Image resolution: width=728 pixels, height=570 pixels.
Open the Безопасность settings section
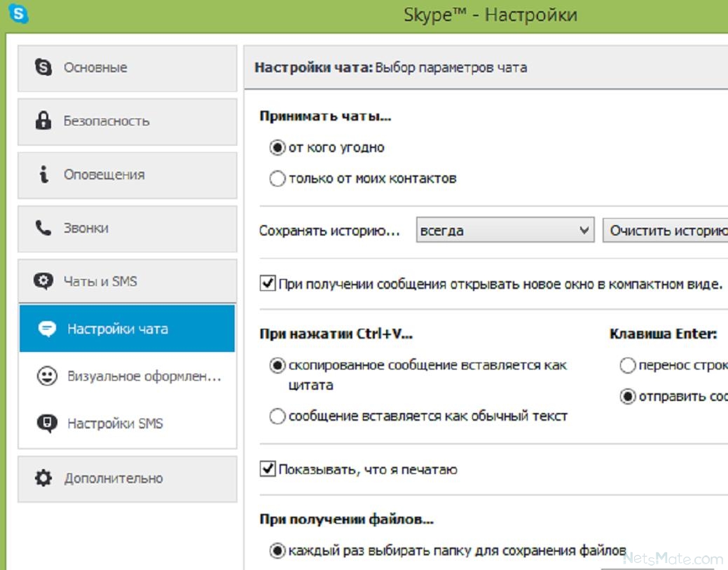128,122
